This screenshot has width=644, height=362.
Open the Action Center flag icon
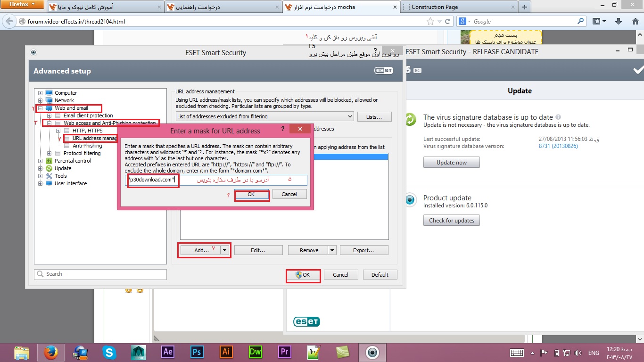tap(544, 353)
